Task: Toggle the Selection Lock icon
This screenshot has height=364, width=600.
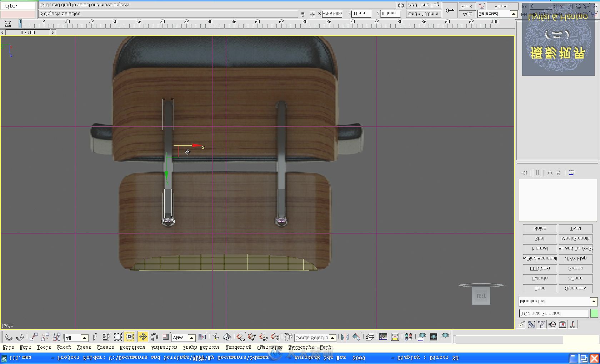Action: 303,14
